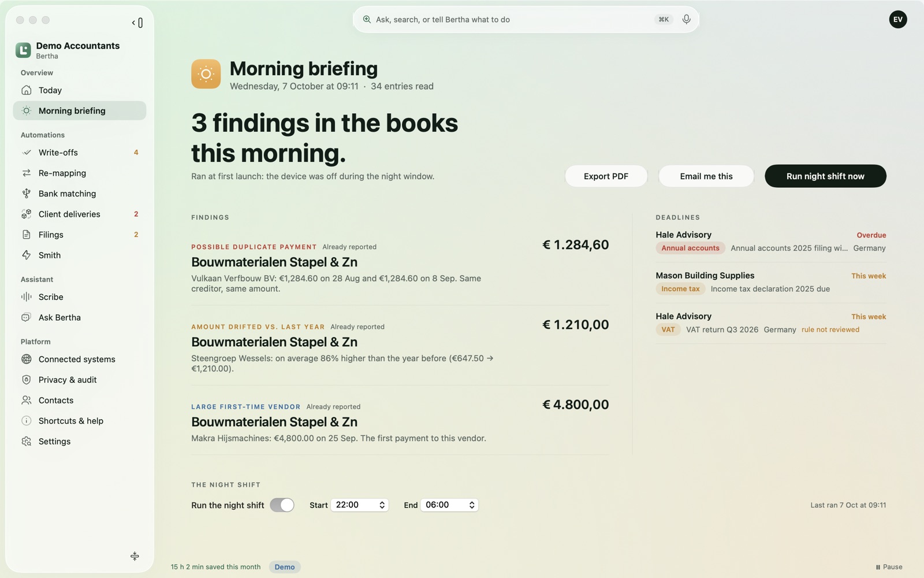Screen dimensions: 924x578
Task: Click Email me this button
Action: (x=706, y=176)
